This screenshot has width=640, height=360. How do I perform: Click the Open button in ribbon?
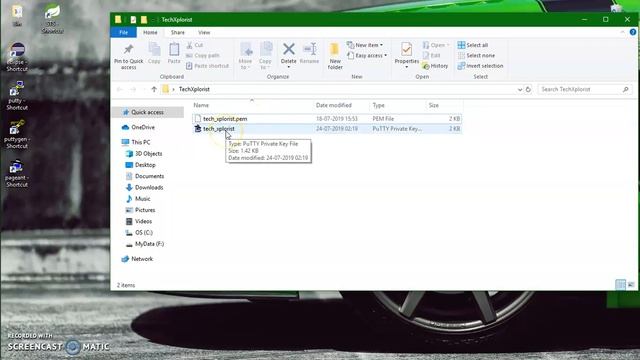(x=436, y=45)
